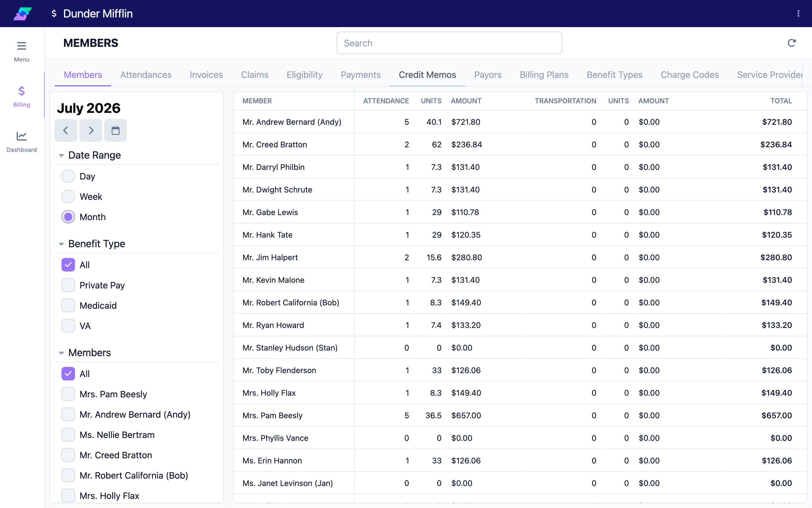Open the Credit Memos tab
Viewport: 812px width, 508px height.
click(x=427, y=75)
